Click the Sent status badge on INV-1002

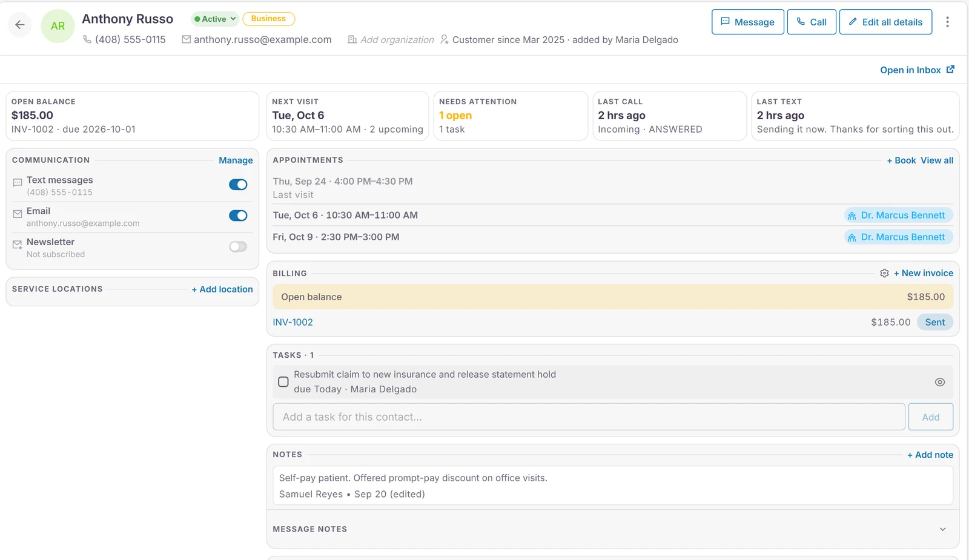coord(934,322)
